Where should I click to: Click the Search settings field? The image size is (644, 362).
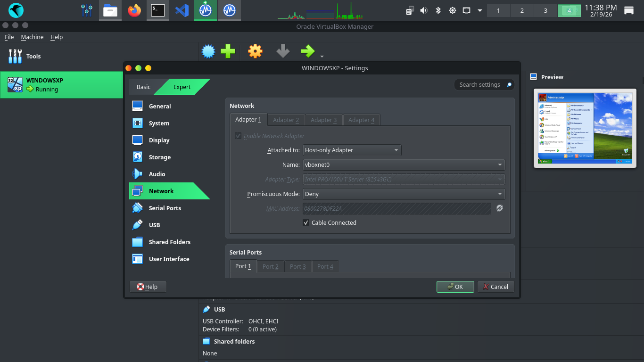coord(480,85)
